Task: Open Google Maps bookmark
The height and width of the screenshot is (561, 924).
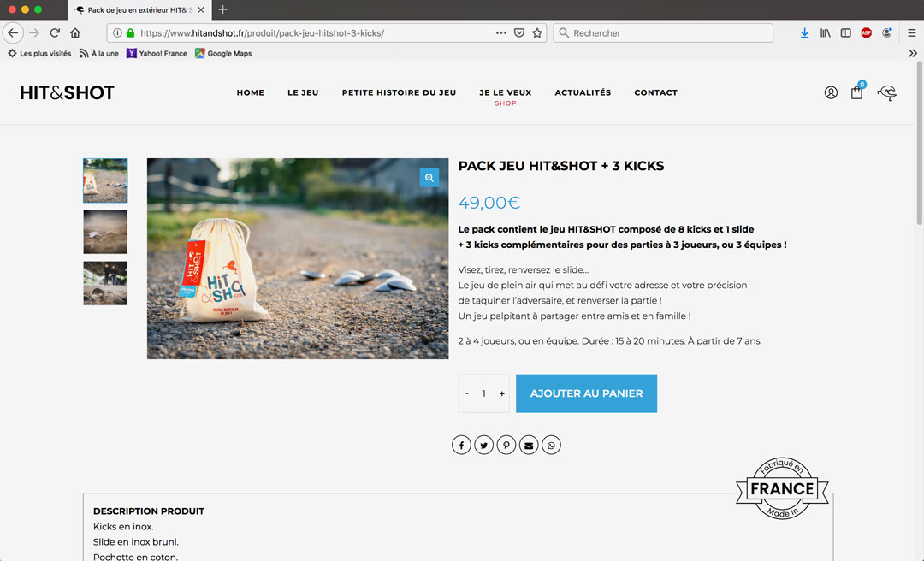Action: tap(223, 53)
